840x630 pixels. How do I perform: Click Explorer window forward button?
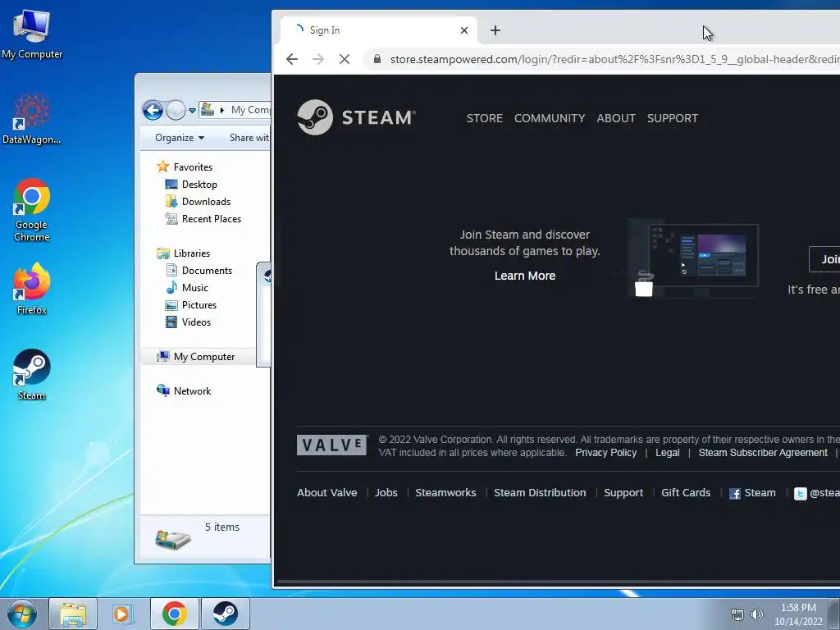pos(176,111)
